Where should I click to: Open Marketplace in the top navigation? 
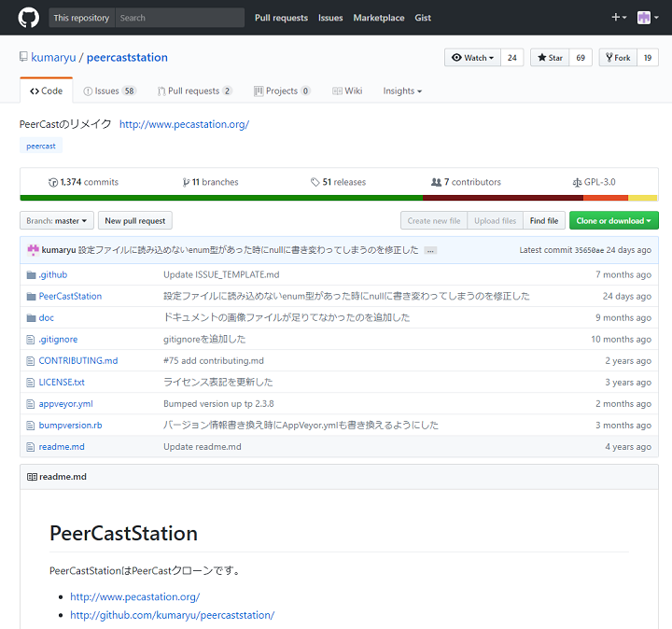pyautogui.click(x=379, y=18)
